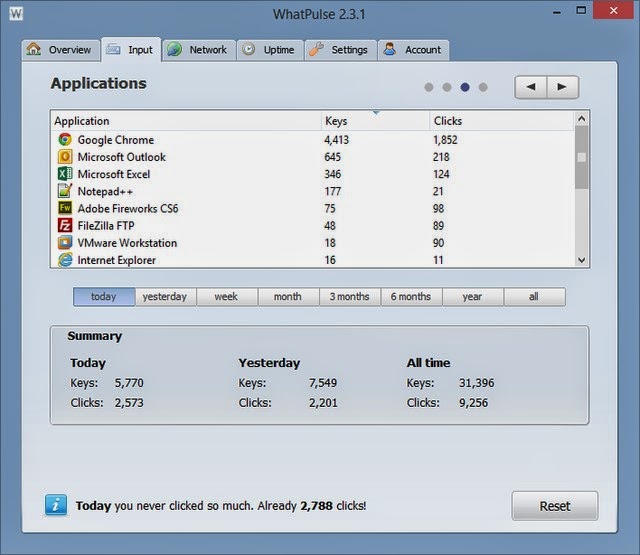Select the all time range
The height and width of the screenshot is (555, 640).
pyautogui.click(x=534, y=297)
